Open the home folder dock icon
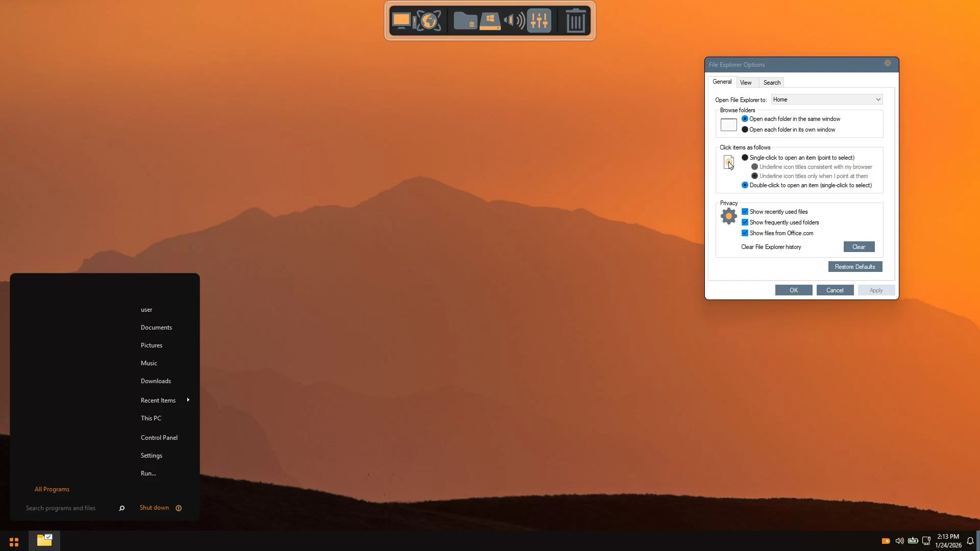The width and height of the screenshot is (980, 551). point(465,21)
